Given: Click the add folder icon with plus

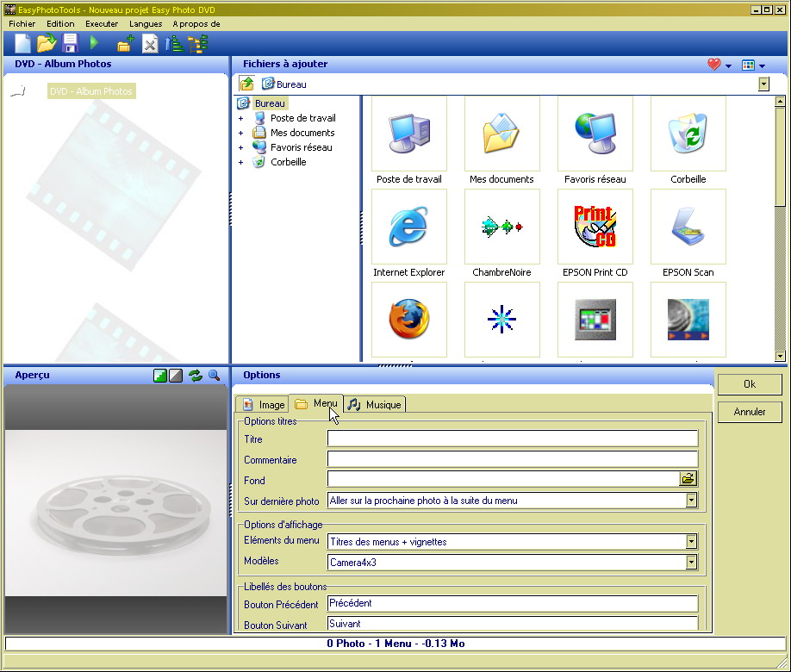Looking at the screenshot, I should pos(125,44).
